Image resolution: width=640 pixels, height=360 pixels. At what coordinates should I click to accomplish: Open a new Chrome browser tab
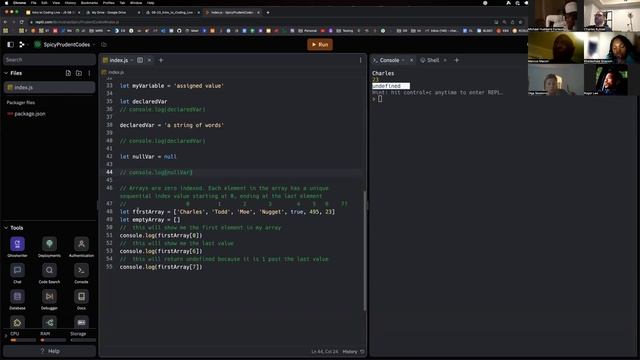coord(268,13)
